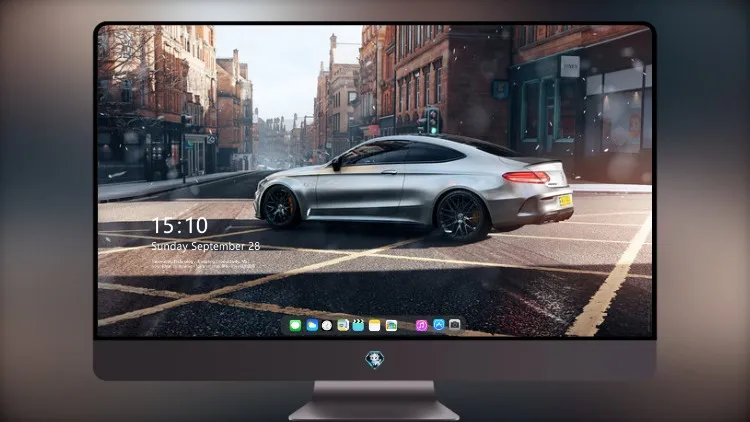750x422 pixels.
Task: Open the pink iTunes music app
Action: coord(421,325)
